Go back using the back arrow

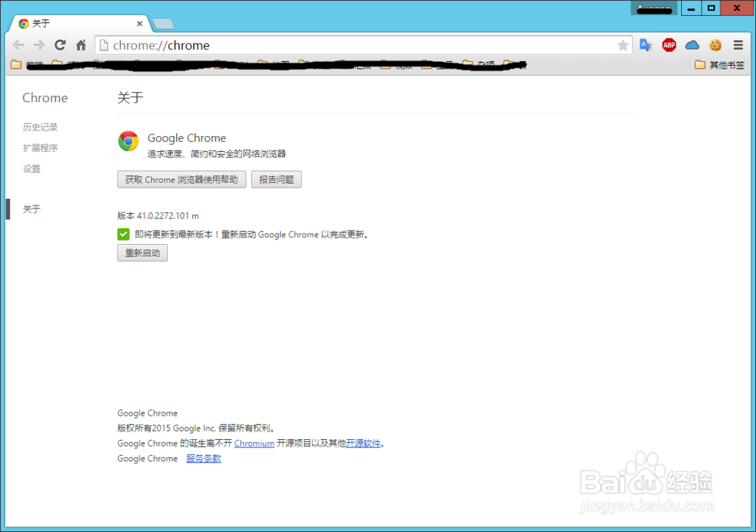click(x=18, y=45)
